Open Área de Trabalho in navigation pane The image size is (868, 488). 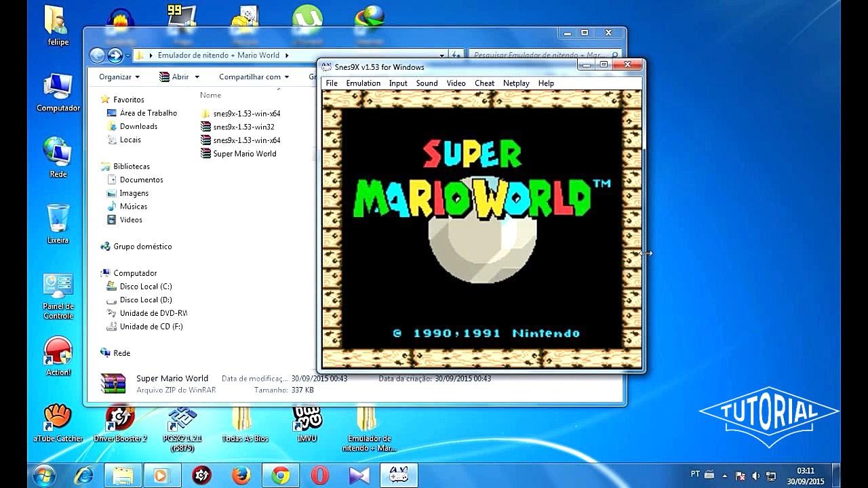tap(142, 113)
